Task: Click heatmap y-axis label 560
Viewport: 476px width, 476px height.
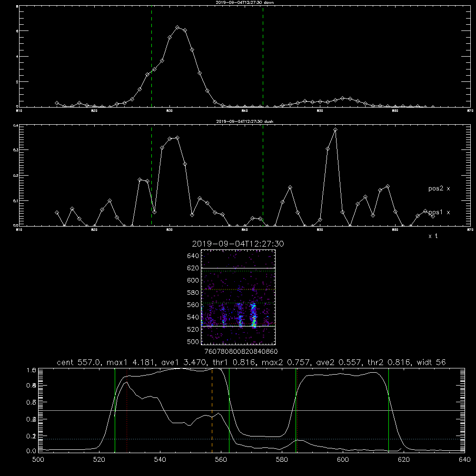Action: tap(193, 305)
